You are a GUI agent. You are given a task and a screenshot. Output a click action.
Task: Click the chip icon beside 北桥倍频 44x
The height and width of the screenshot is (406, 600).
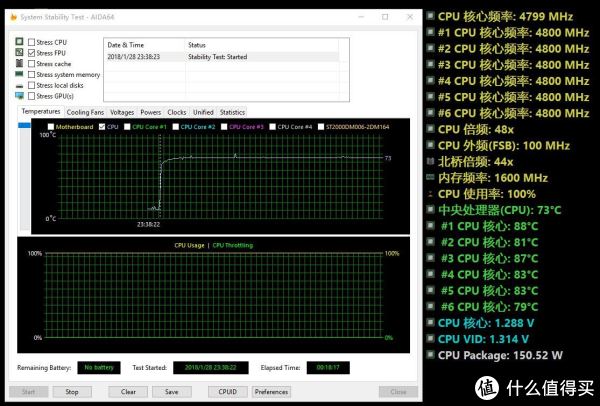point(431,161)
